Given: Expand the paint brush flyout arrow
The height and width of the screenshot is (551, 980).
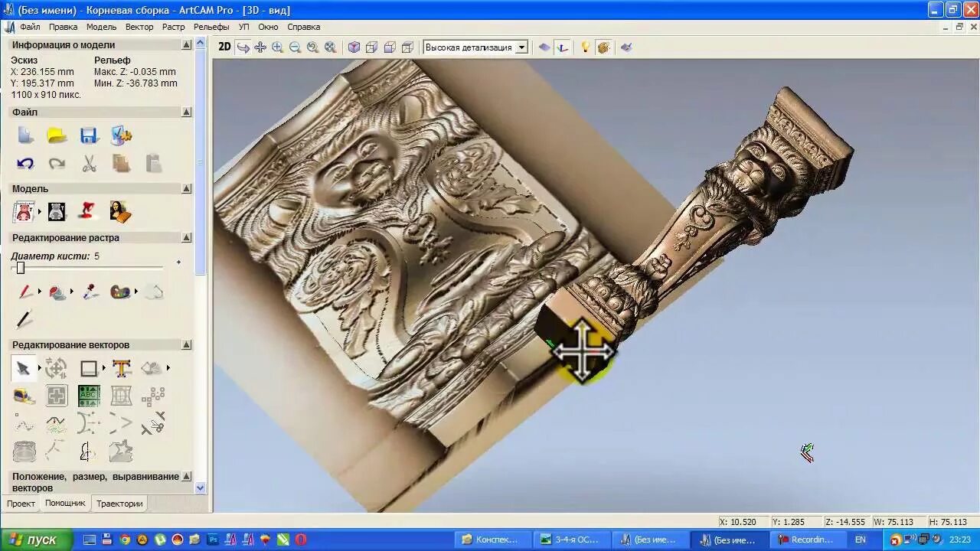Looking at the screenshot, I should 39,292.
